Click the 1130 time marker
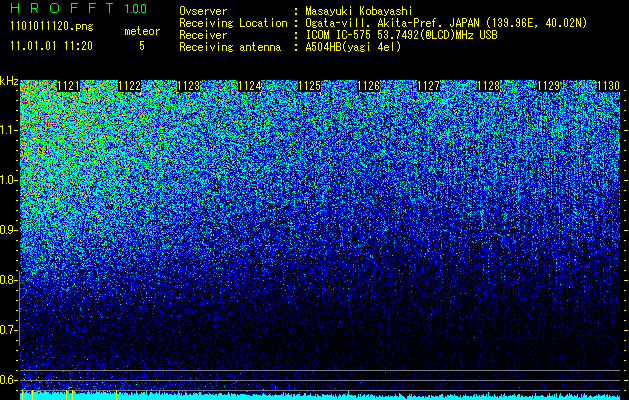Screen dimensions: 629x400 pyautogui.click(x=608, y=86)
